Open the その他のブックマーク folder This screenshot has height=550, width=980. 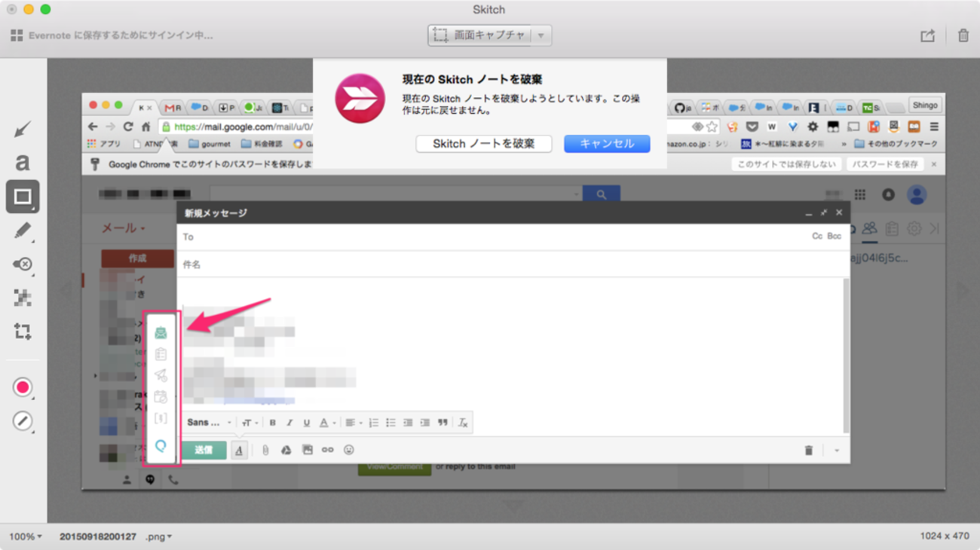(896, 143)
